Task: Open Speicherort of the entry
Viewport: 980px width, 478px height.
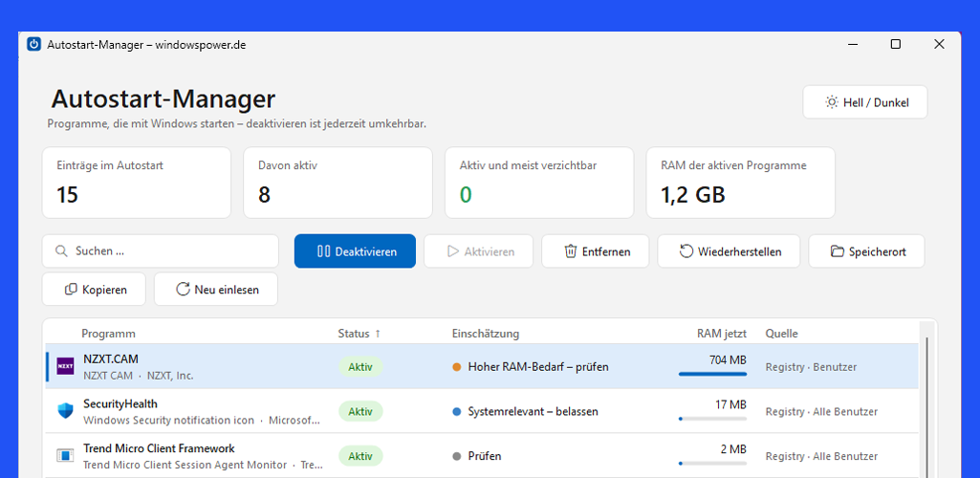Action: 867,251
